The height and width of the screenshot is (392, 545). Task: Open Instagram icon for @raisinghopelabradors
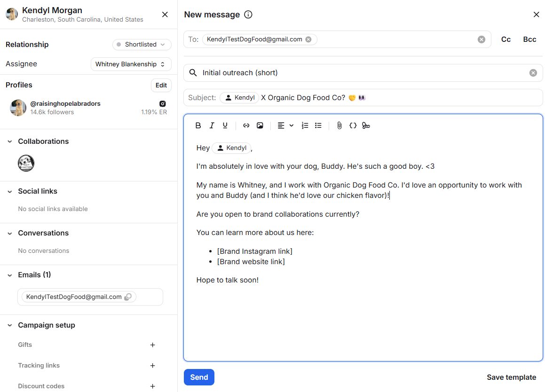click(x=163, y=103)
